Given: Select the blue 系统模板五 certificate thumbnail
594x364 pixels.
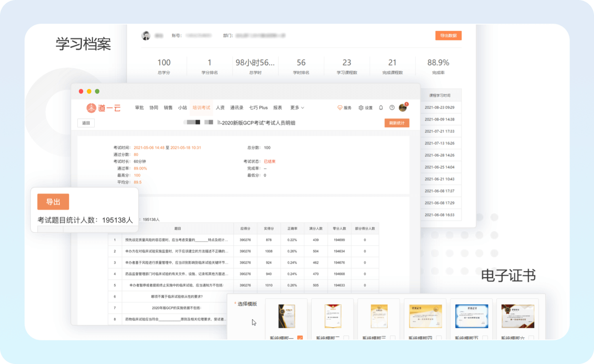Looking at the screenshot, I should pyautogui.click(x=472, y=316).
